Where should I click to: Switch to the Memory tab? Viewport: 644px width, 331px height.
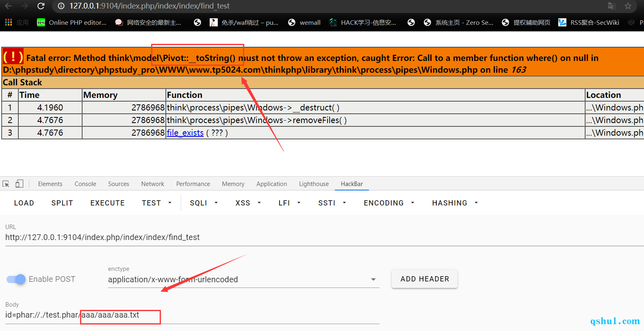233,184
